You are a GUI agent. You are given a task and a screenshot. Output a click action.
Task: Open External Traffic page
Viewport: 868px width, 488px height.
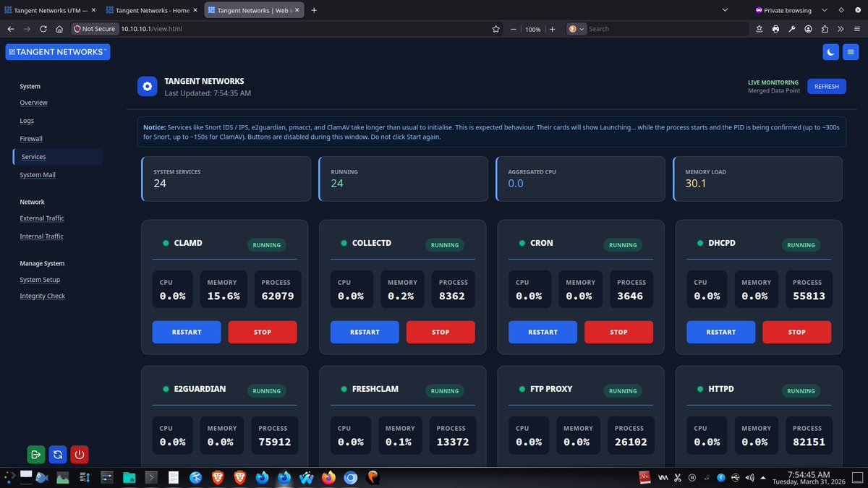[x=42, y=218]
